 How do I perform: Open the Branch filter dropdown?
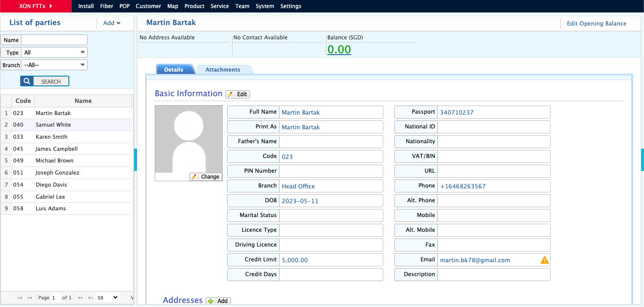[54, 65]
